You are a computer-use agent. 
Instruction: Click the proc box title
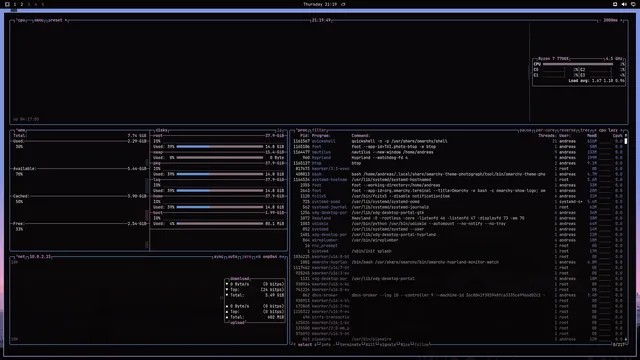coord(302,130)
